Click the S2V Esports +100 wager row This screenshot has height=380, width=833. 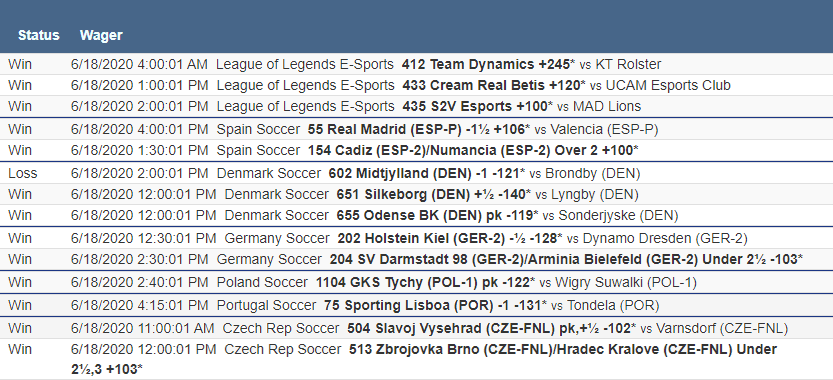point(416,106)
